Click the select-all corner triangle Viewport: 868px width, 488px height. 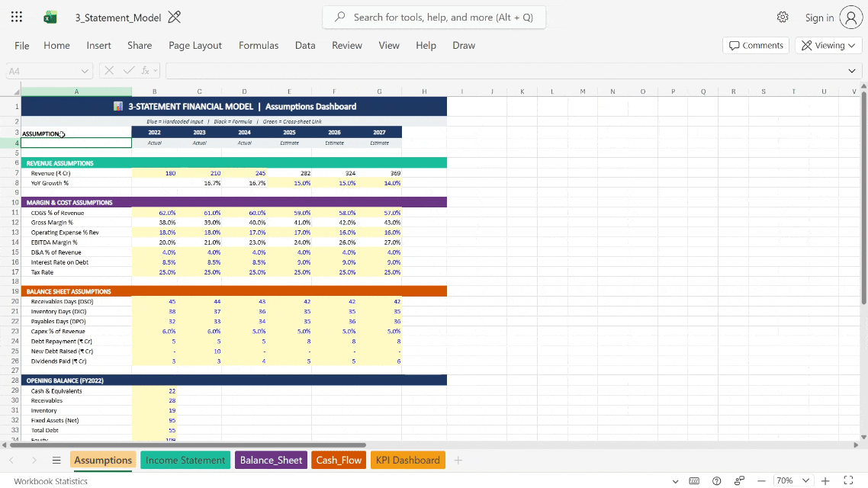[17, 91]
